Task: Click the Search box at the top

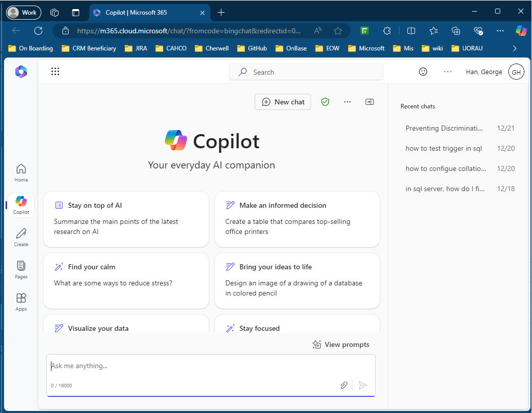Action: [306, 72]
